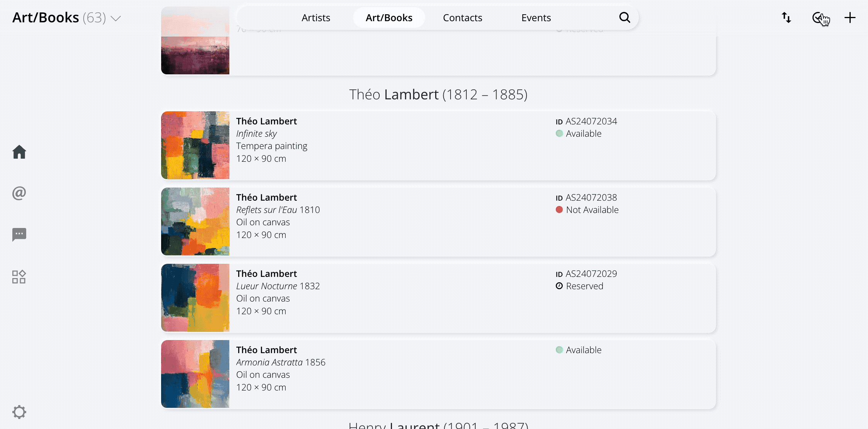Toggle selection mode with checkmark circle
The height and width of the screenshot is (429, 868).
(818, 18)
